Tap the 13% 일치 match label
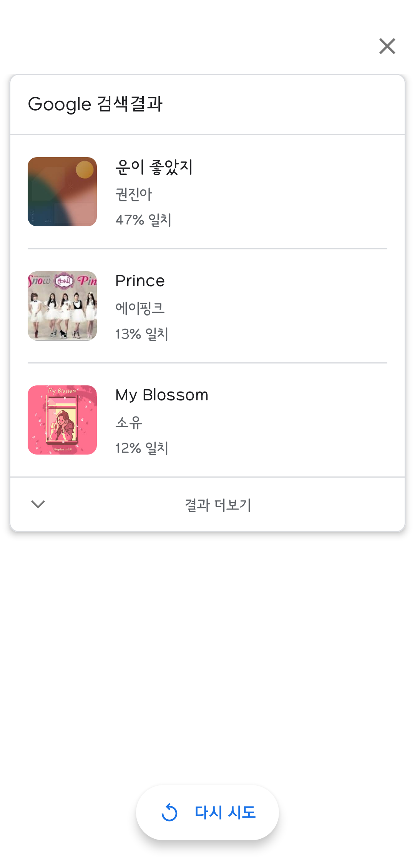The image size is (415, 868). 142,334
